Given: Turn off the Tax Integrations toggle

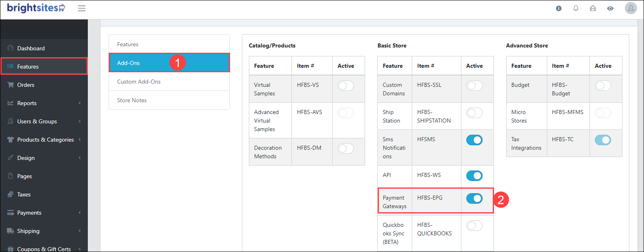Looking at the screenshot, I should [x=603, y=140].
